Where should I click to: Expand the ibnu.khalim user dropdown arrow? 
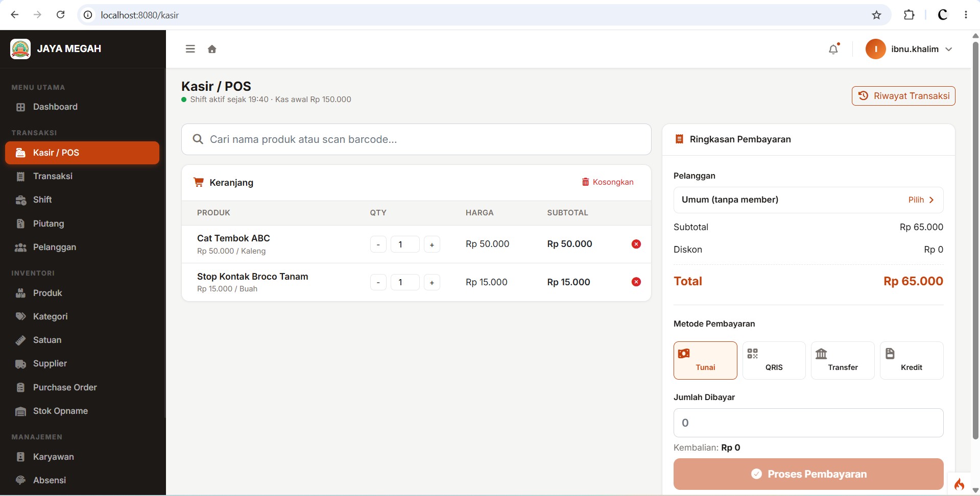(949, 49)
